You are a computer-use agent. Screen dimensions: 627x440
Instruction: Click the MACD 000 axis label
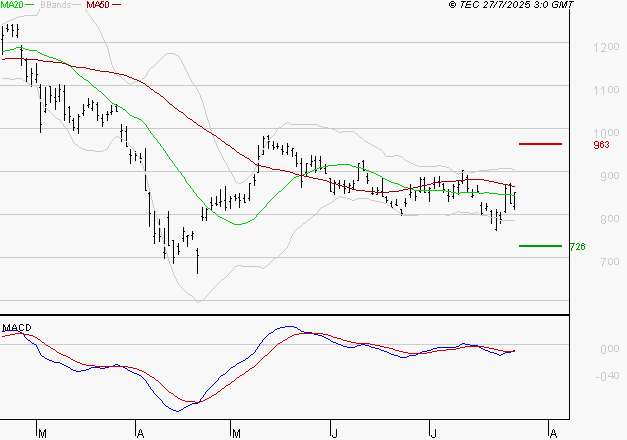point(581,349)
